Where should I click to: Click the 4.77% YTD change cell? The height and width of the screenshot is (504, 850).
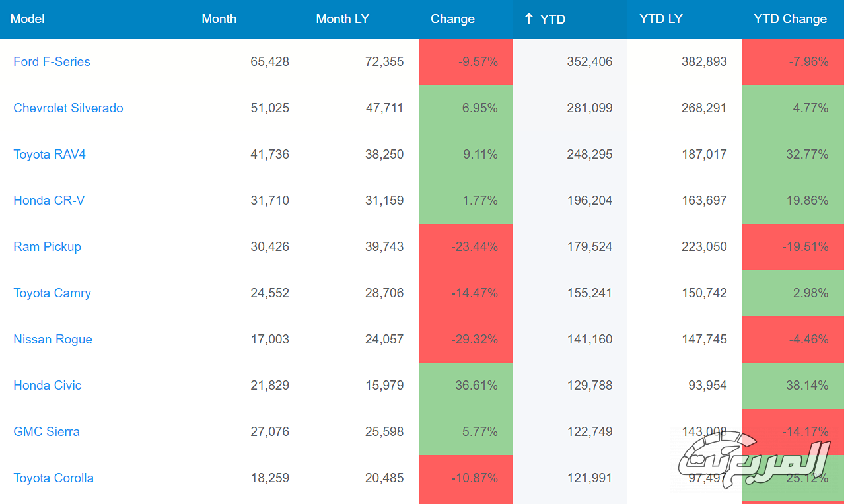pyautogui.click(x=793, y=108)
